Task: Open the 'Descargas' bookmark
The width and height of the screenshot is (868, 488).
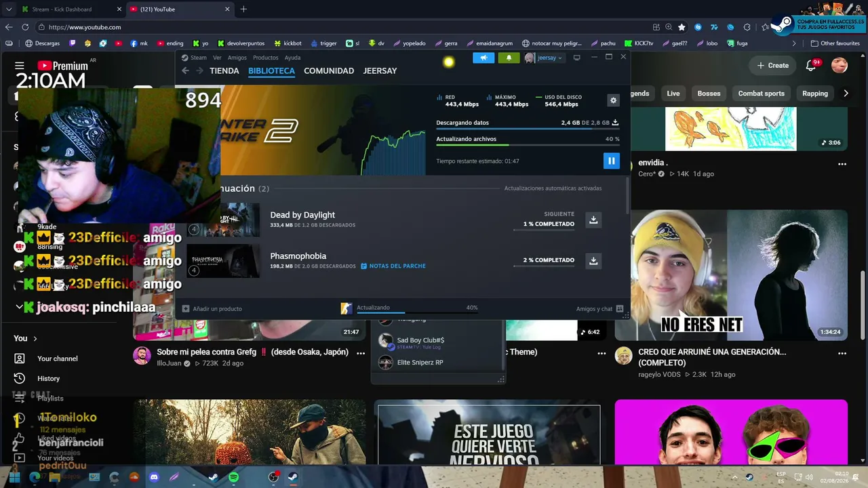Action: pos(42,43)
